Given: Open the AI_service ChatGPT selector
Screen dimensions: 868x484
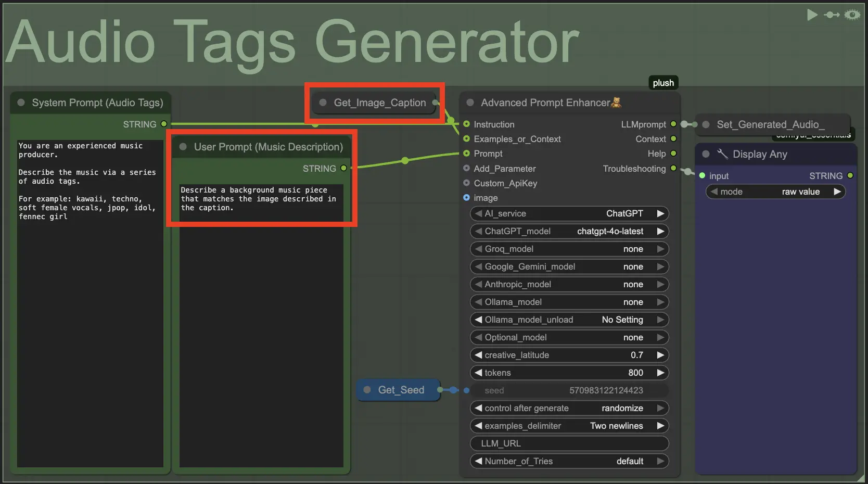Looking at the screenshot, I should pyautogui.click(x=569, y=213).
